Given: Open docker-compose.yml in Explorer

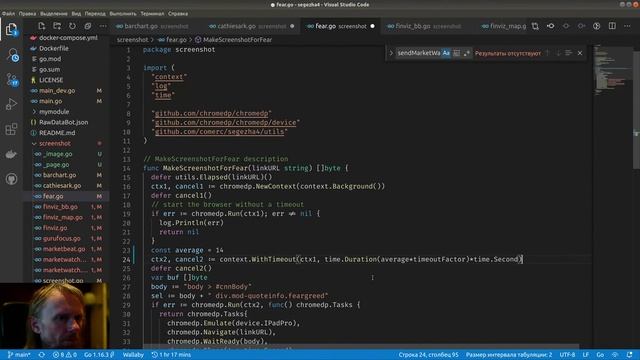Looking at the screenshot, I should (x=68, y=38).
